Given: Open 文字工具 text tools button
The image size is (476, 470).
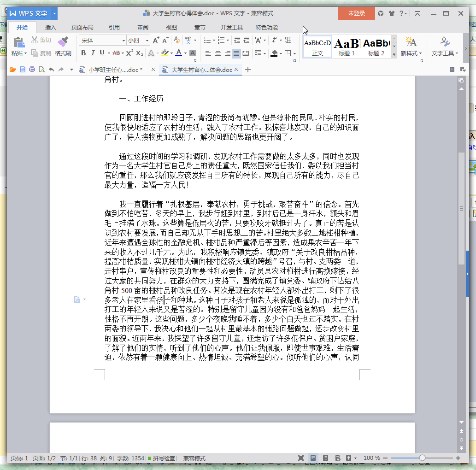Looking at the screenshot, I should (445, 47).
